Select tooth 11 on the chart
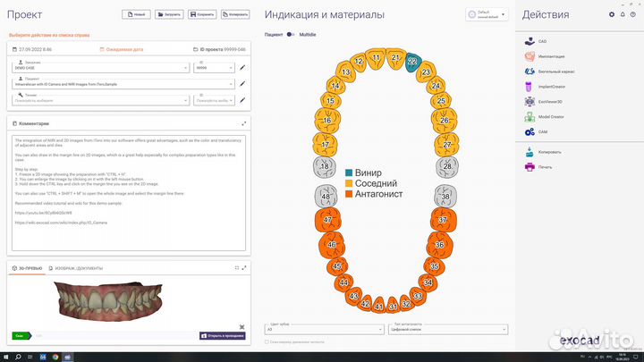Screen dimensions: 644x362 [376, 58]
